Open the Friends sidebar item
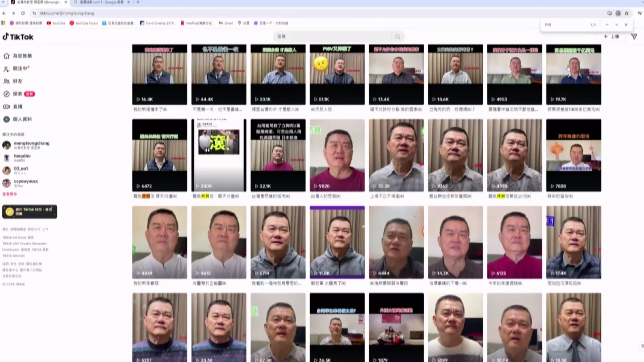 pos(13,81)
